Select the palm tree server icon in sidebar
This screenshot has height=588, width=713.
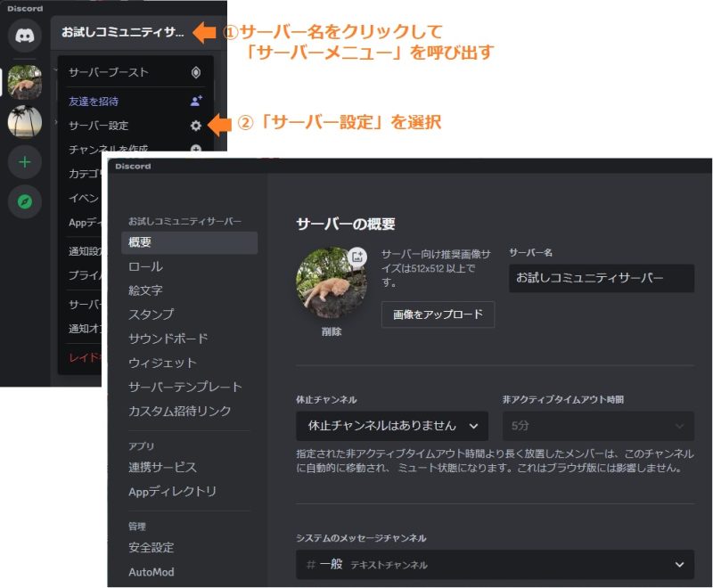tap(25, 121)
